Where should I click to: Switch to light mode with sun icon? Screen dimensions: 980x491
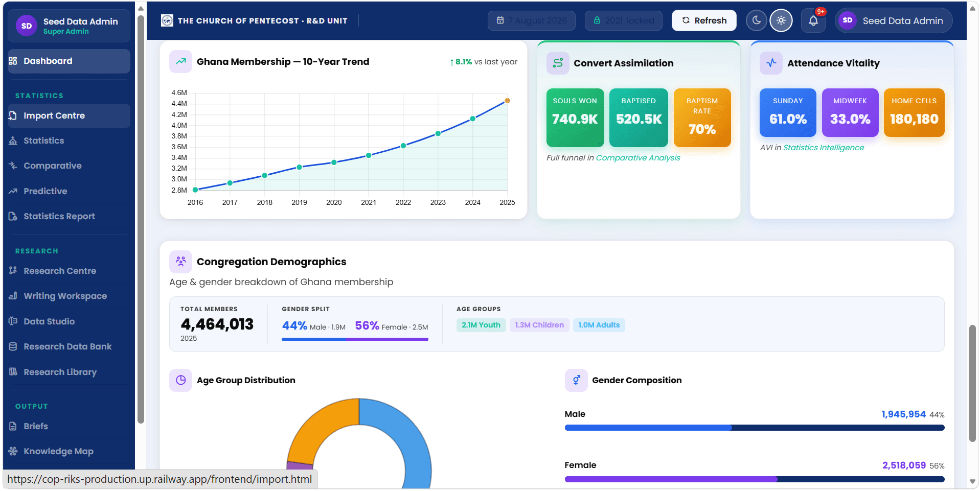(781, 20)
